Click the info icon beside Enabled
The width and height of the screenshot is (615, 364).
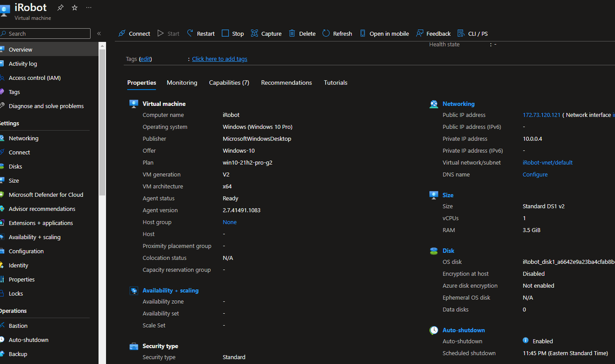[526, 340]
